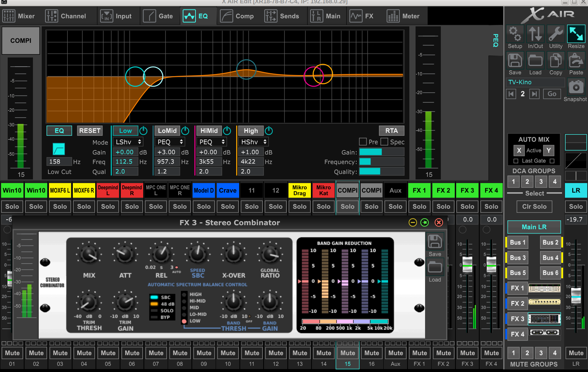This screenshot has width=588, height=372.
Task: Switch to the Comp tab
Action: [x=237, y=16]
